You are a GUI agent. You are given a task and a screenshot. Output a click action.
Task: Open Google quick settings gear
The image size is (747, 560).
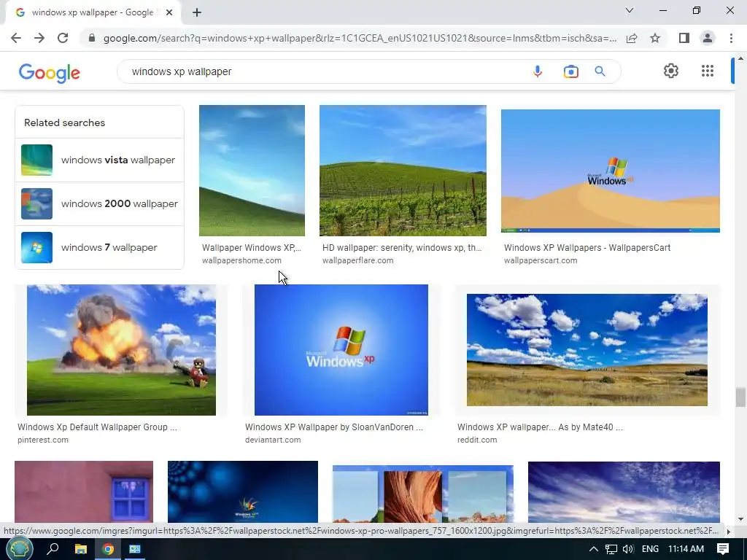(x=671, y=71)
